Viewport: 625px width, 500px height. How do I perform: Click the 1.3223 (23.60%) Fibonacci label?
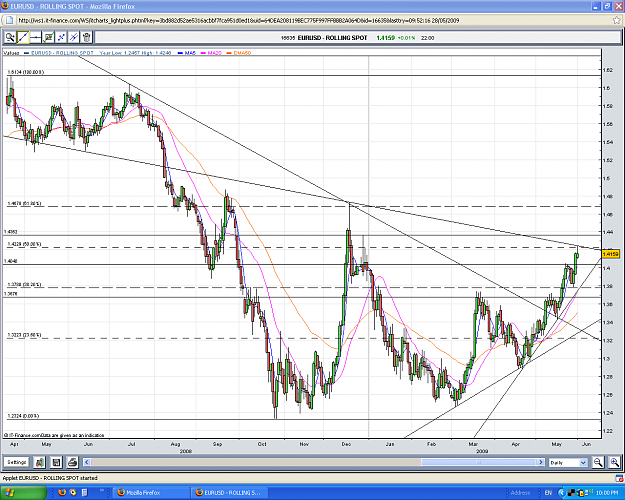pyautogui.click(x=24, y=335)
